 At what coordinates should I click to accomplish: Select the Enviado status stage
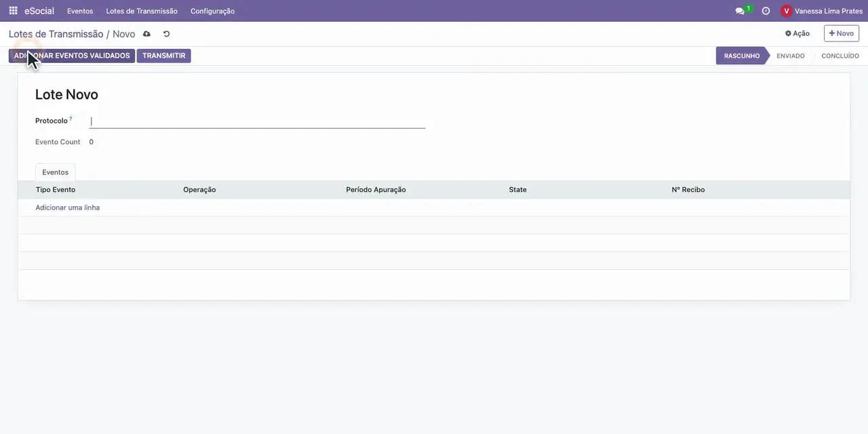[791, 56]
